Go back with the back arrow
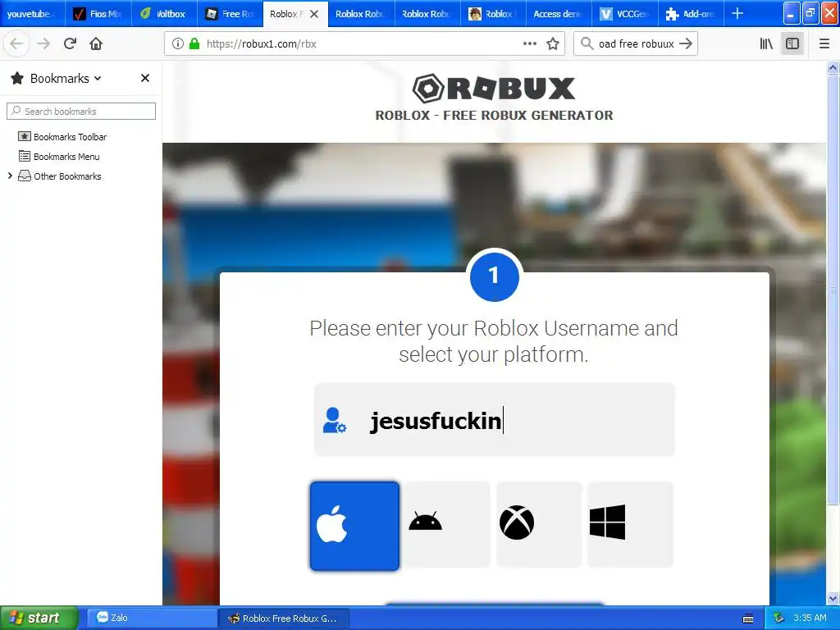The width and height of the screenshot is (840, 630). [16, 44]
